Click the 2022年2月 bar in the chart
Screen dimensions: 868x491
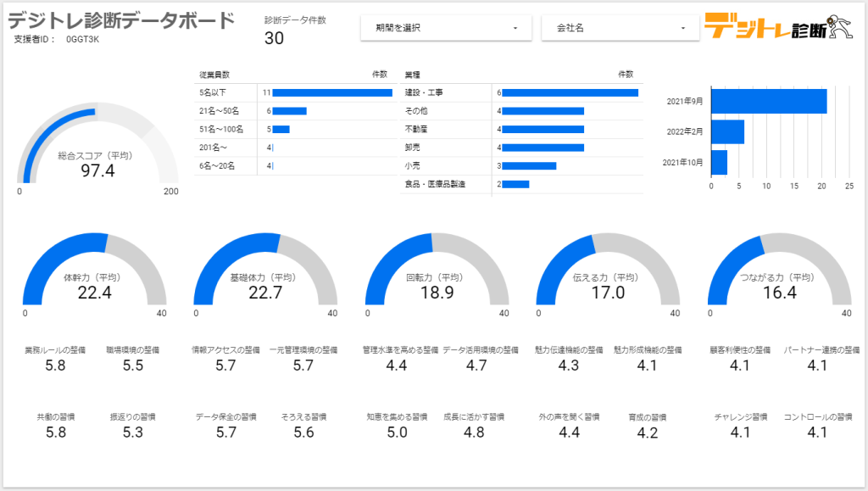[x=727, y=131]
